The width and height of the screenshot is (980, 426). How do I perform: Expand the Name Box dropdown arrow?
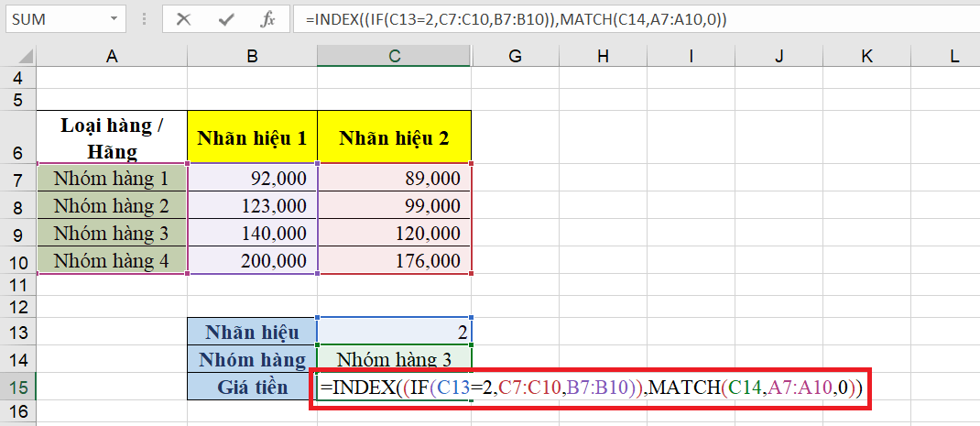click(113, 19)
